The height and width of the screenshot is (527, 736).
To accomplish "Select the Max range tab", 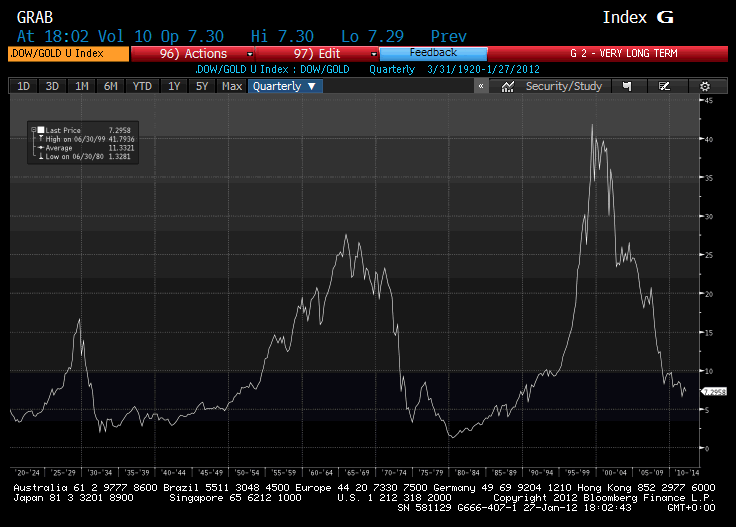I will [232, 87].
